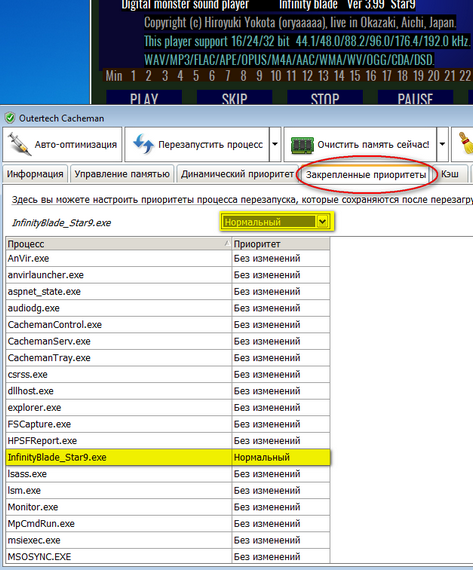This screenshot has width=473, height=570.
Task: Select the explorer.exe process row
Action: click(x=168, y=408)
